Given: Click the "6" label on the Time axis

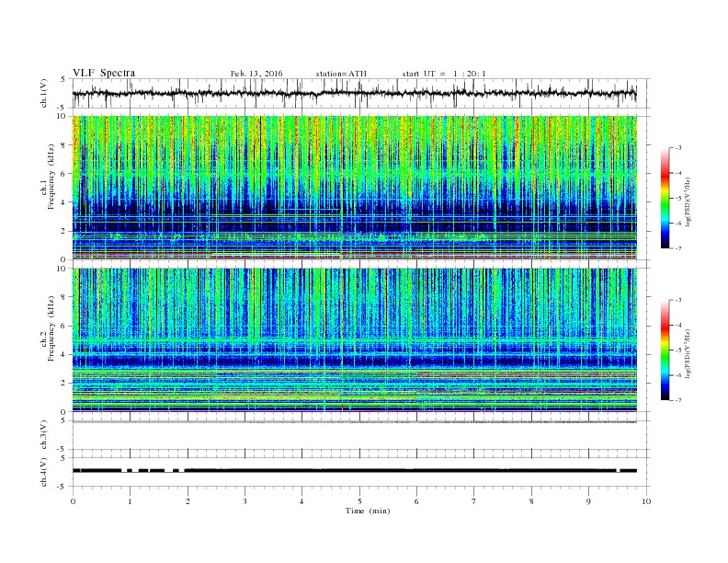Looking at the screenshot, I should (x=416, y=501).
